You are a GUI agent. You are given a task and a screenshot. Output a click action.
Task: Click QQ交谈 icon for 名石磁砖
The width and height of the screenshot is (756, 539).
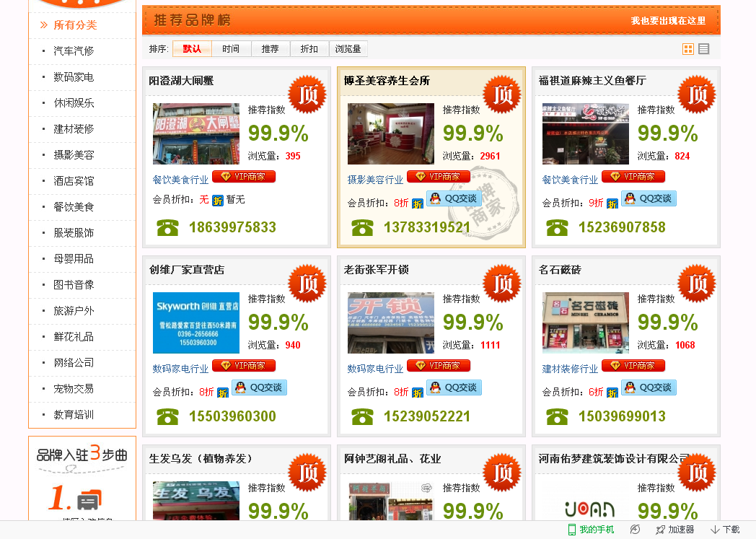click(649, 387)
